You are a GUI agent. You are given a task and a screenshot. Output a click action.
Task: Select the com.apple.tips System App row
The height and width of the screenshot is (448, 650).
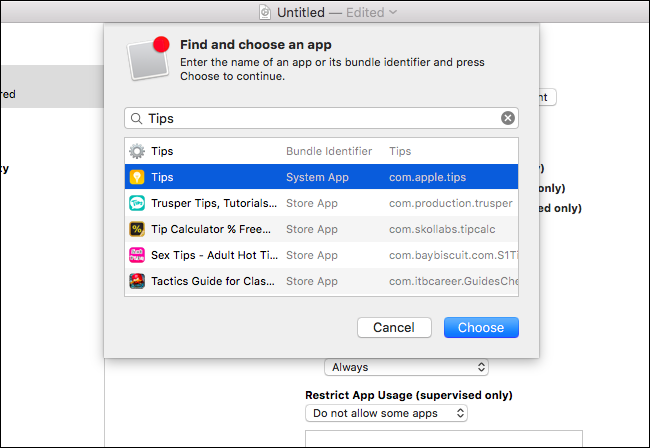[x=427, y=177]
